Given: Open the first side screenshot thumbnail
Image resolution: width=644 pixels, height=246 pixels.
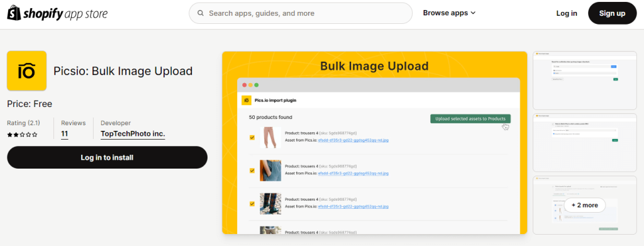Looking at the screenshot, I should tap(584, 81).
